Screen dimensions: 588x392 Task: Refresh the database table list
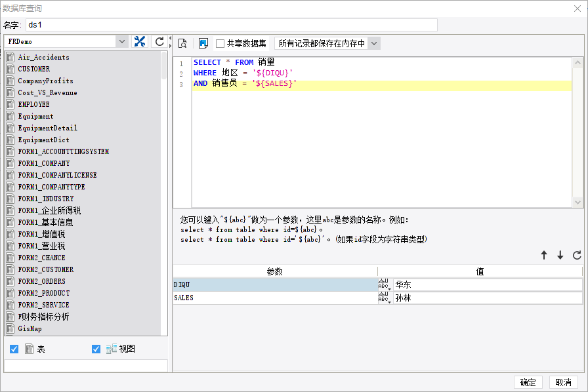159,41
